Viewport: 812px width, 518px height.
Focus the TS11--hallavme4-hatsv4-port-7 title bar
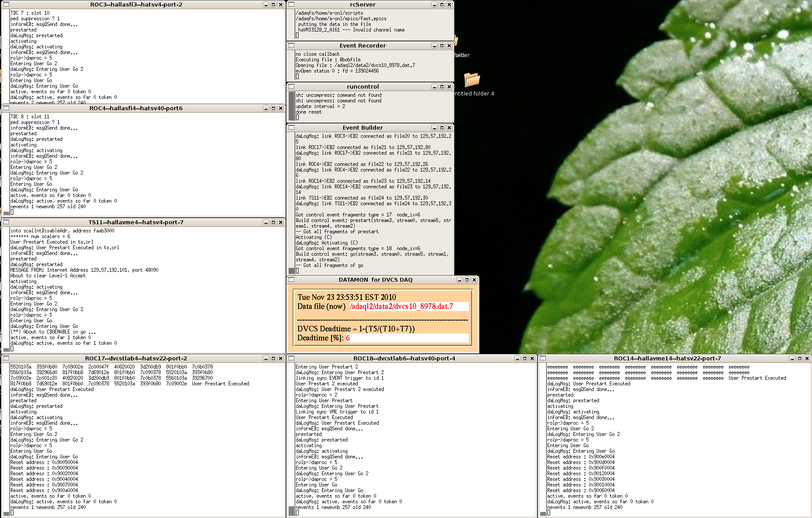pos(136,222)
